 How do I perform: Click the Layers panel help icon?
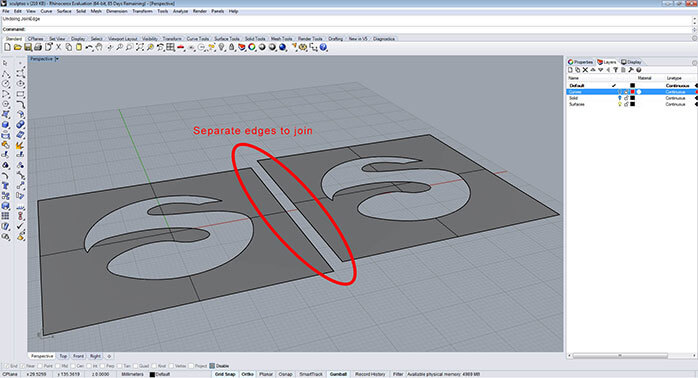[x=638, y=70]
